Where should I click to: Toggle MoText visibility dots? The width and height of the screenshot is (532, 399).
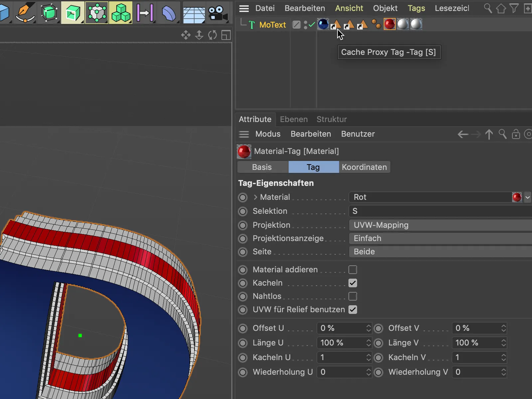[x=306, y=25]
